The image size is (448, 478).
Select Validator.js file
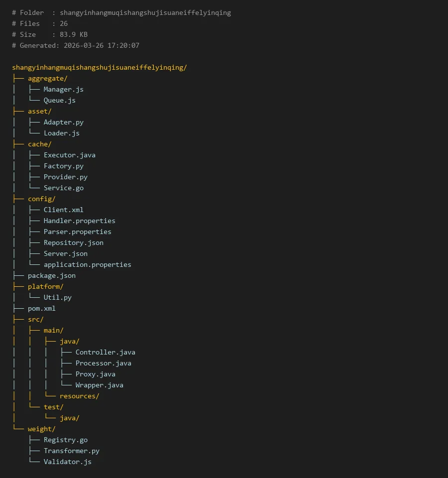tap(67, 462)
